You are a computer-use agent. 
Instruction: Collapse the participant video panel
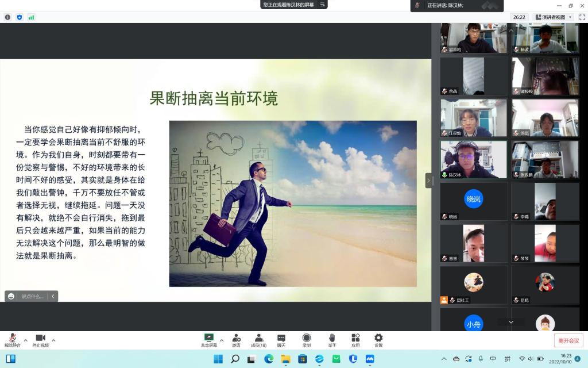point(428,181)
